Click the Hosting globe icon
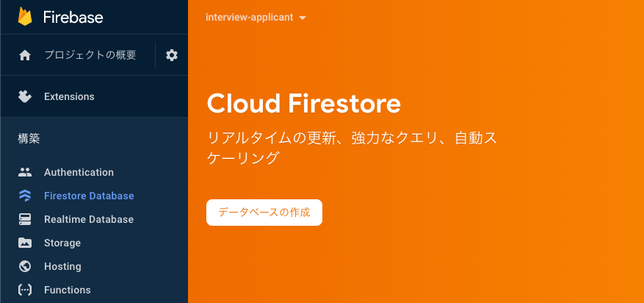Screen dimensions: 644x303 pos(25,266)
